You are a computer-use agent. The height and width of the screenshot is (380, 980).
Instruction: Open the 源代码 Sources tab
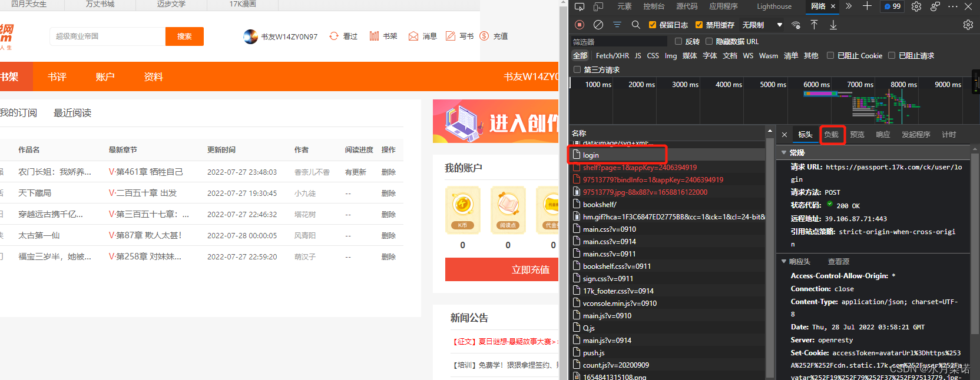click(x=687, y=6)
